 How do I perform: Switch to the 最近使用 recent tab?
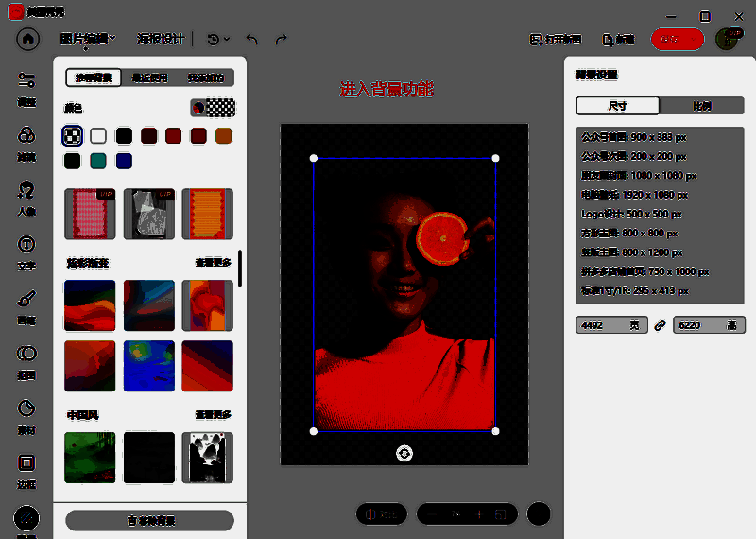(150, 78)
